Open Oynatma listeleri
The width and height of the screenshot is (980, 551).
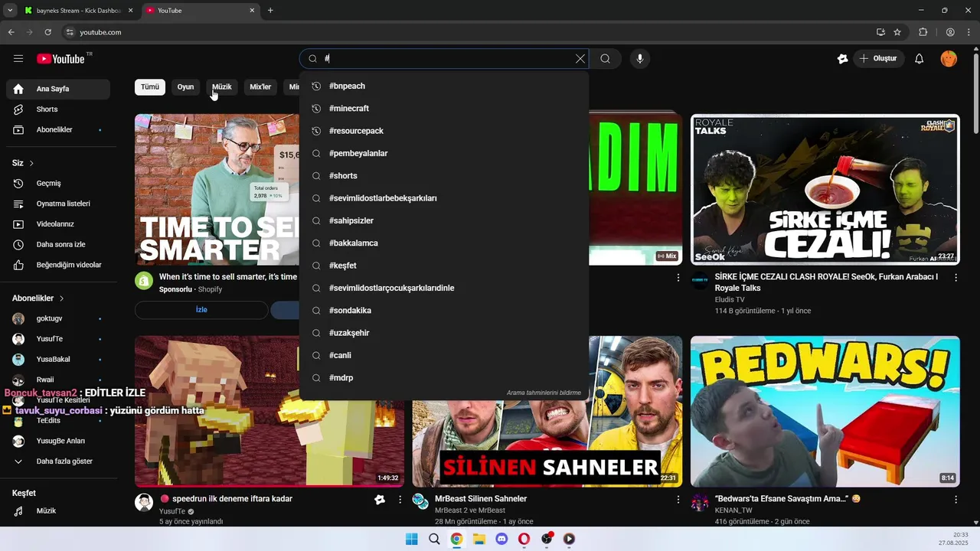point(58,204)
